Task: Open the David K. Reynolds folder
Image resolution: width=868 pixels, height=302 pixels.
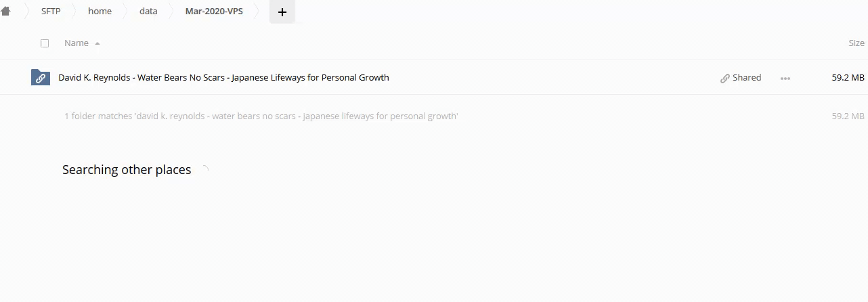Action: tap(223, 77)
